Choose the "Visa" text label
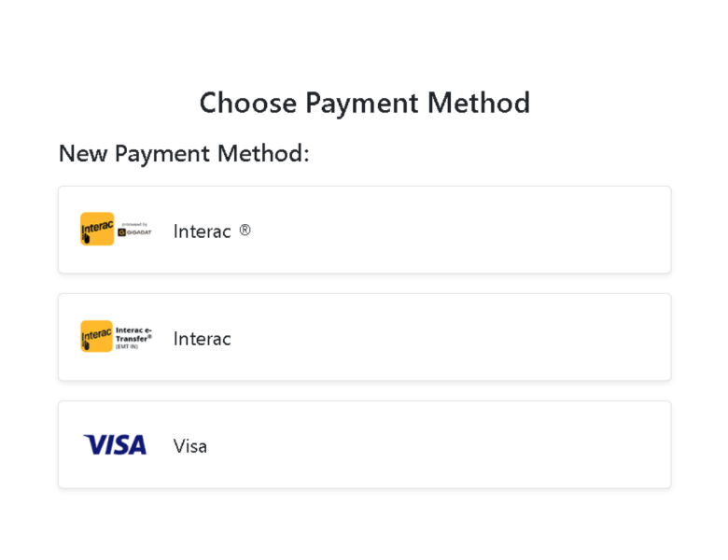728x560 pixels. click(190, 446)
